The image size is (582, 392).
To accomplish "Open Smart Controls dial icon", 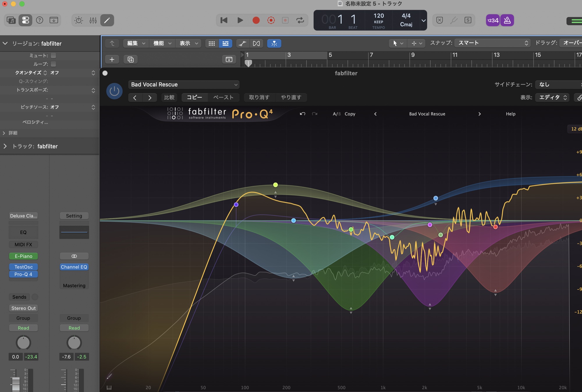I will pos(79,20).
